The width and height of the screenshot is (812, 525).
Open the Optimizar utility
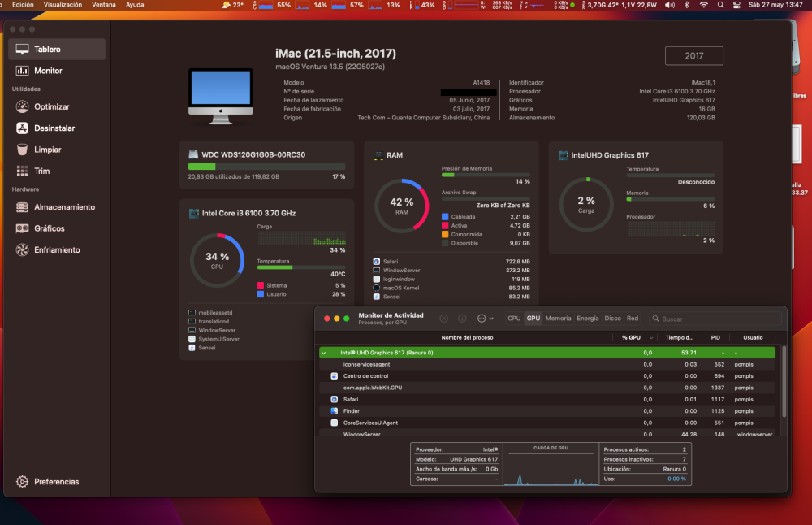pos(51,106)
